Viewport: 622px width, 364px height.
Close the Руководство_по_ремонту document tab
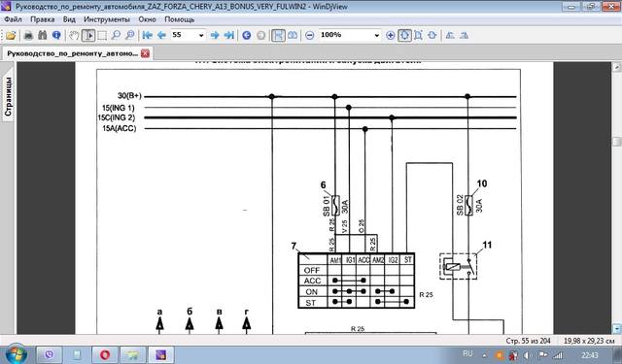pyautogui.click(x=146, y=53)
